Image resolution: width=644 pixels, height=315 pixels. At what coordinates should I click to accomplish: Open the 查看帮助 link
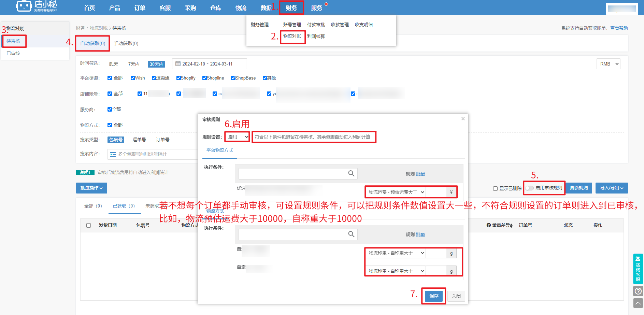click(619, 28)
